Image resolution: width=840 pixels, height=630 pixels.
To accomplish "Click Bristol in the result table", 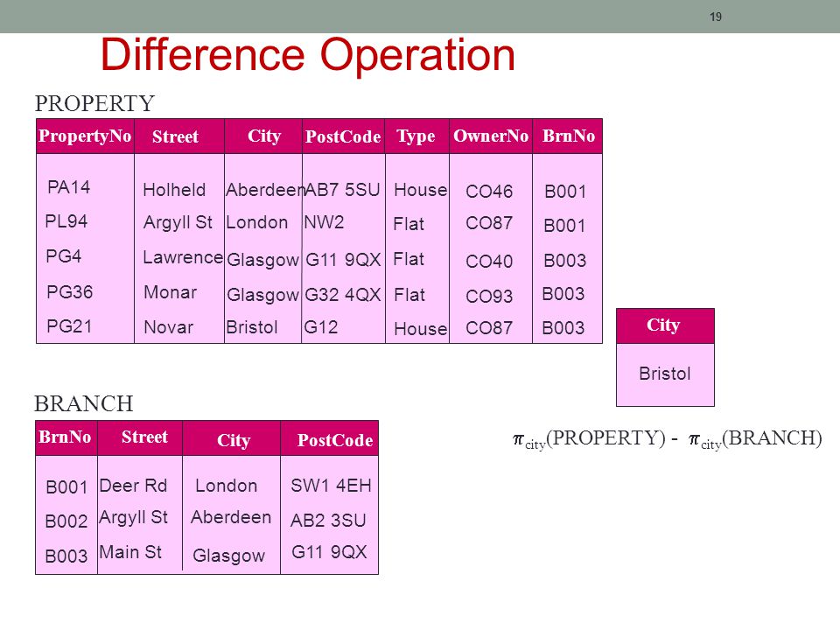I will [x=665, y=374].
